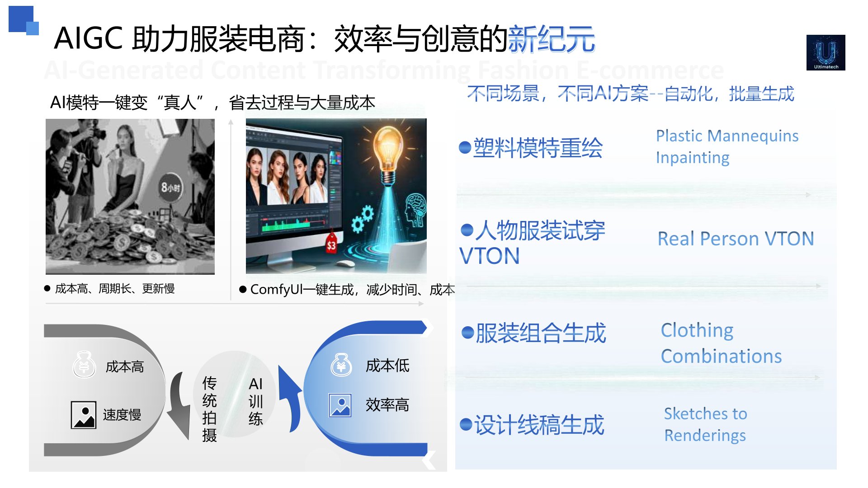Image resolution: width=868 pixels, height=488 pixels.
Task: Click the Plastic Mannequins Inpainting text
Action: pos(727,146)
